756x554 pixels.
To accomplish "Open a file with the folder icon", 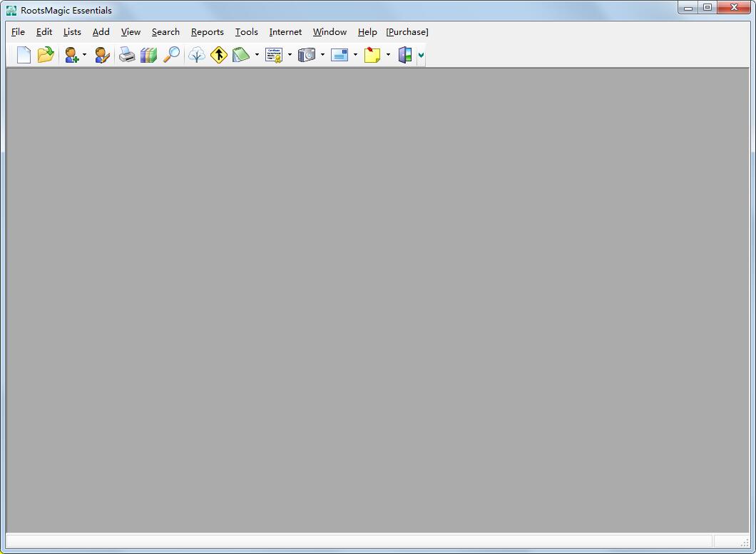I will click(46, 55).
